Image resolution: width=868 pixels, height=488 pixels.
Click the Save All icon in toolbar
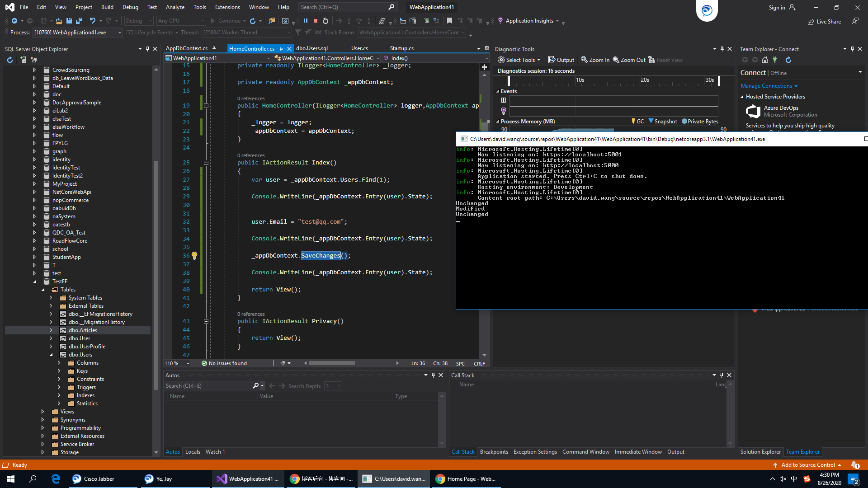click(79, 21)
